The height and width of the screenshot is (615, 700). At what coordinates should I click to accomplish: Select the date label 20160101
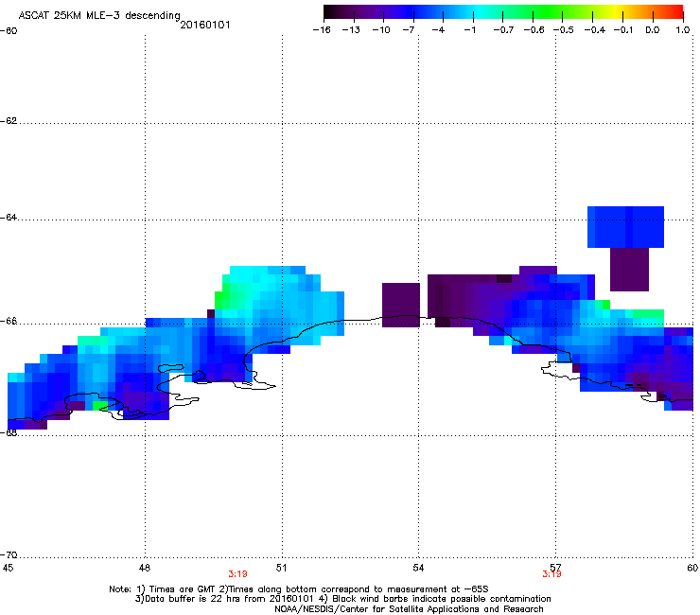click(x=205, y=25)
